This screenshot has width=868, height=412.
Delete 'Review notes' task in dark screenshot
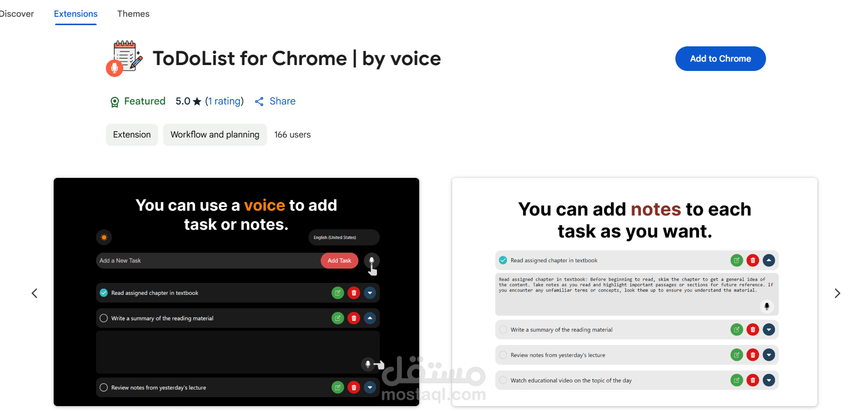tap(354, 387)
